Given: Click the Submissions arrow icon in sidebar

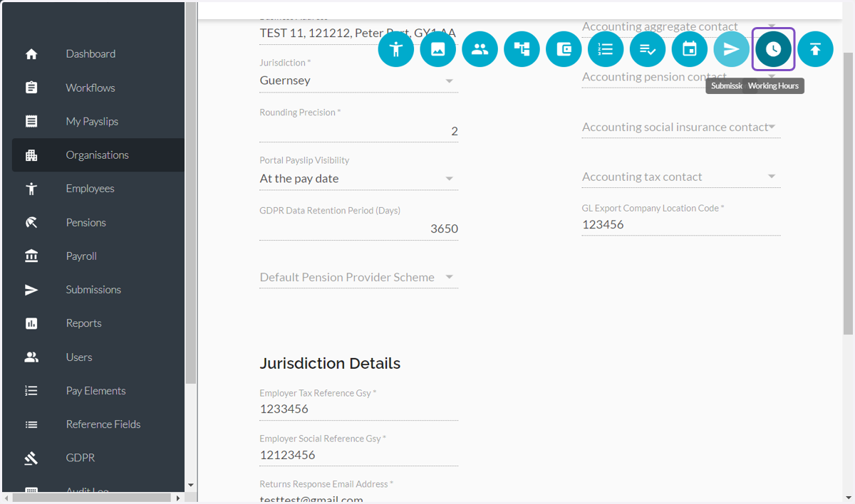Looking at the screenshot, I should pos(31,290).
